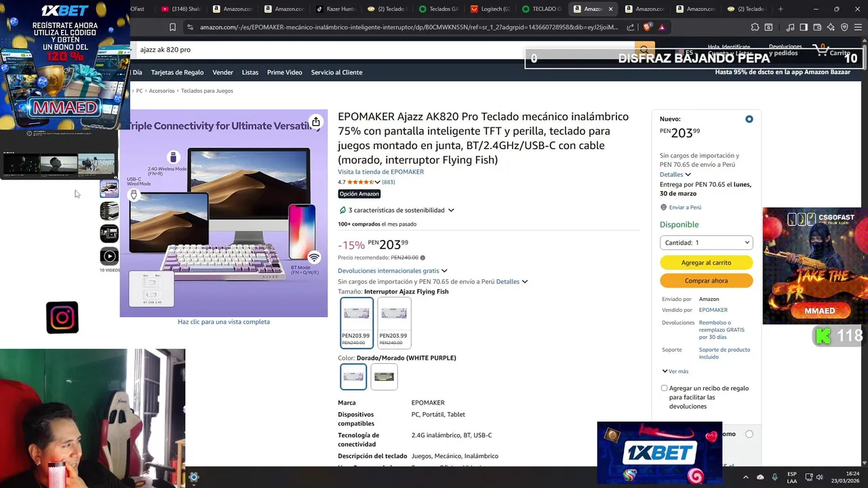
Task: Select the lower buying option radio button
Action: [749, 434]
